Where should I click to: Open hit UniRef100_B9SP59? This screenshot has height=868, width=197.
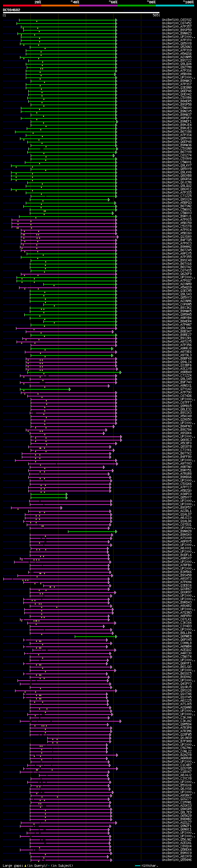[x=177, y=30]
